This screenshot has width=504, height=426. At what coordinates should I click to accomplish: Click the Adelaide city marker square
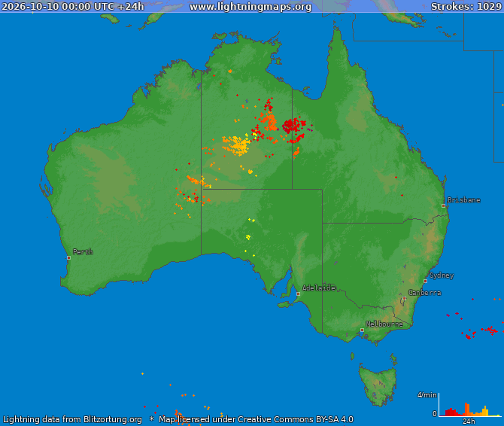tap(298, 294)
